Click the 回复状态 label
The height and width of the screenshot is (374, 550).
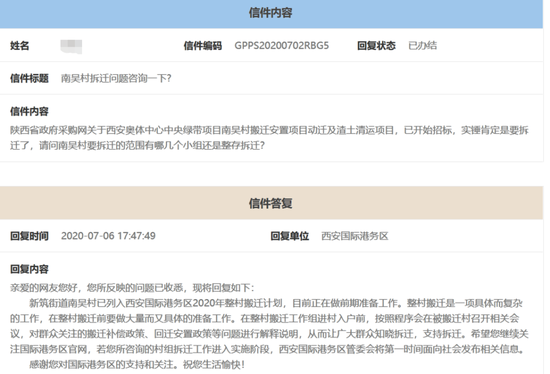pos(376,46)
